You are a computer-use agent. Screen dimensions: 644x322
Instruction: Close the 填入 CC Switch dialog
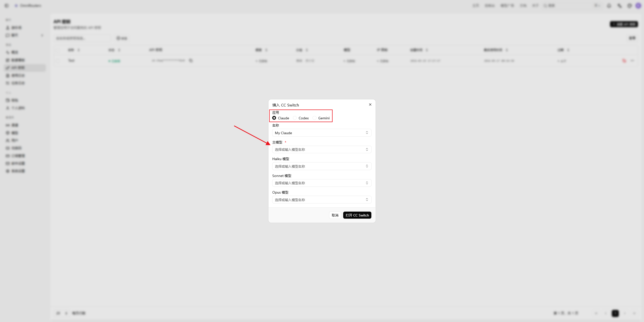click(370, 104)
